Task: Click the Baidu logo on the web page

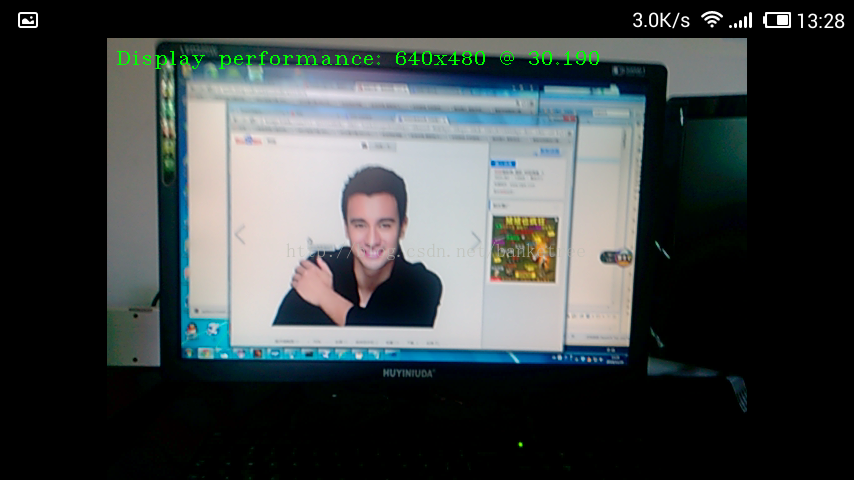Action: (x=248, y=141)
